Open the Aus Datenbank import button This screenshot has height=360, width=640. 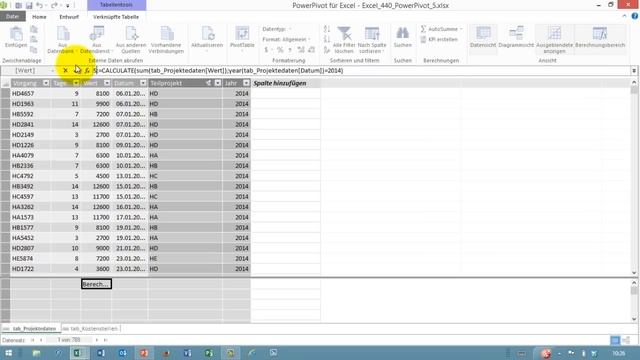click(63, 40)
